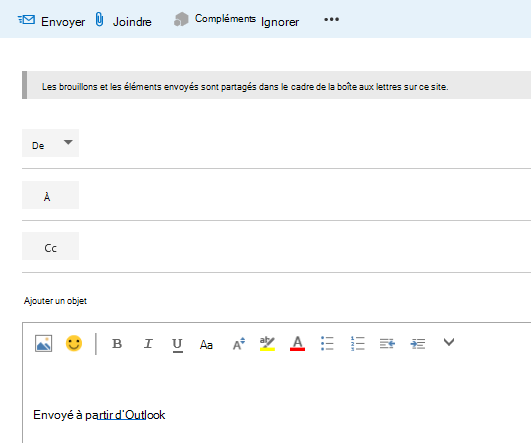
Task: Expand the De sender dropdown arrow
Action: pos(68,142)
